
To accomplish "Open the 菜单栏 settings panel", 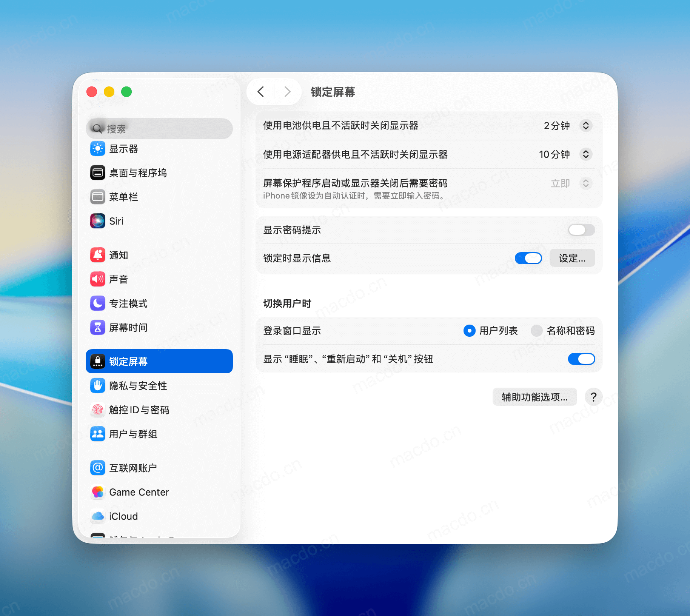I will (123, 197).
